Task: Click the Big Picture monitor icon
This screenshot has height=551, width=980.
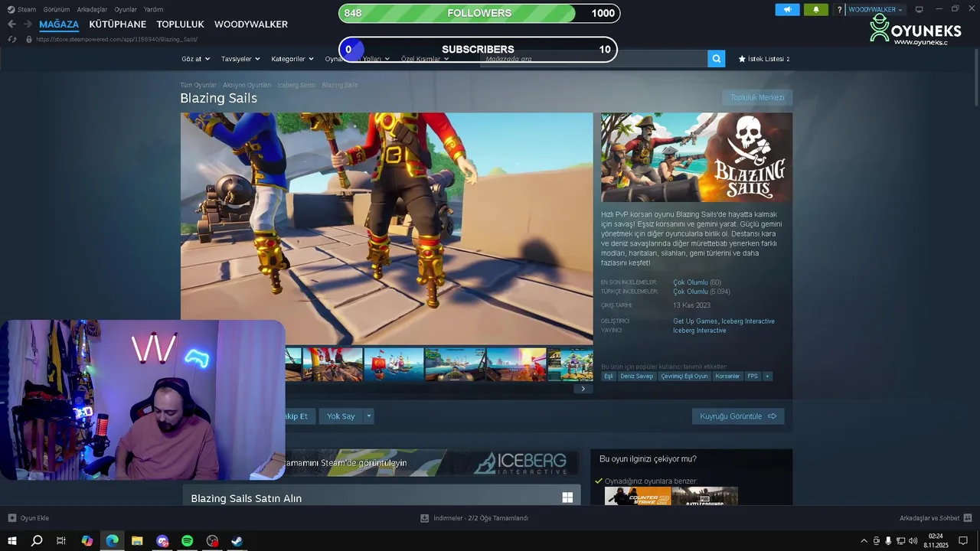Action: click(x=919, y=10)
